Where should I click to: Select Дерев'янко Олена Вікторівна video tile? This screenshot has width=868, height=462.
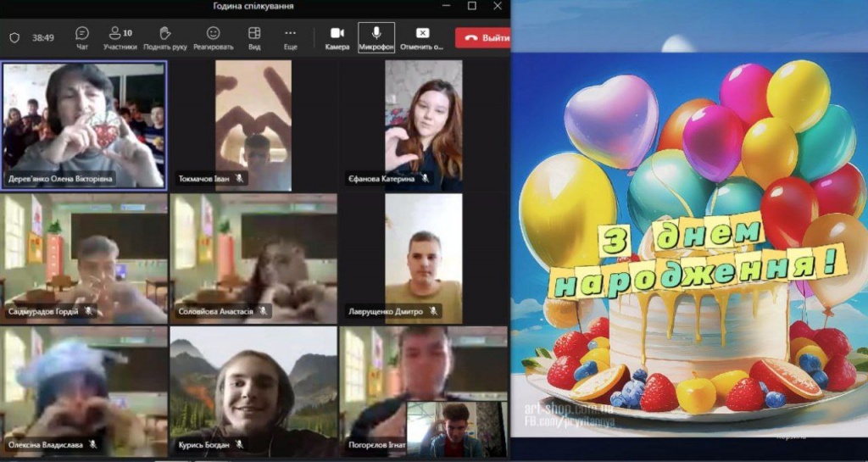tap(84, 124)
